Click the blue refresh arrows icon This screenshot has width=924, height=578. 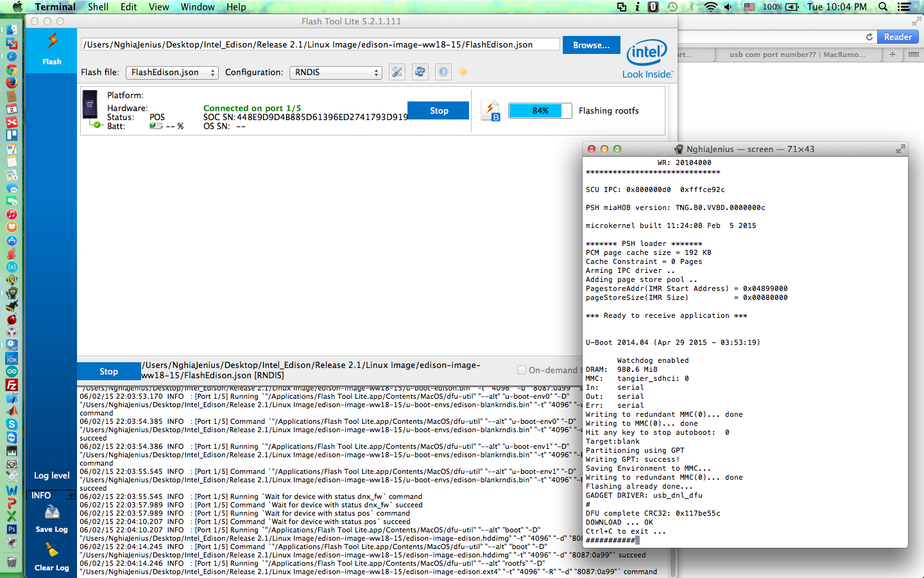pos(420,72)
